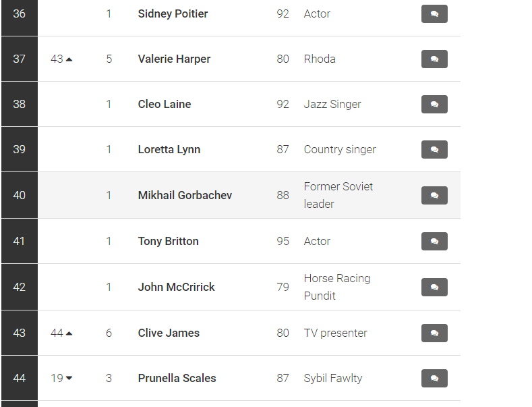This screenshot has height=407, width=532.
Task: Open comments for Cleo Laine
Action: point(434,105)
